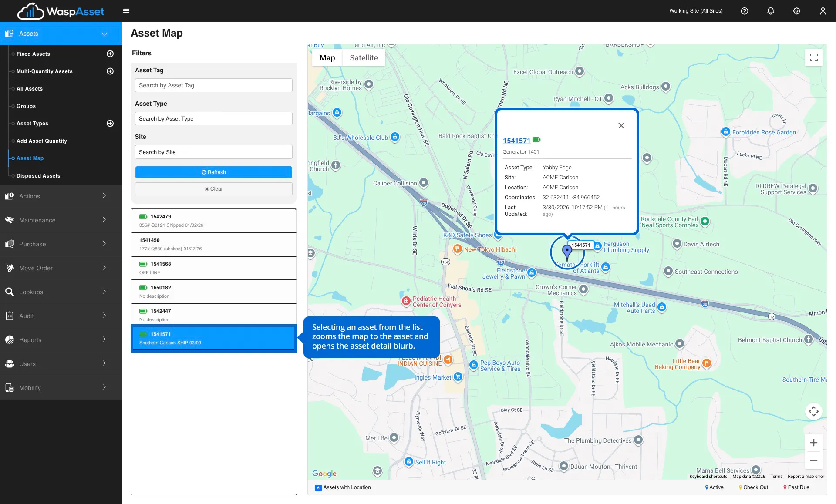Open Disposed Assets in sidebar

pos(38,176)
